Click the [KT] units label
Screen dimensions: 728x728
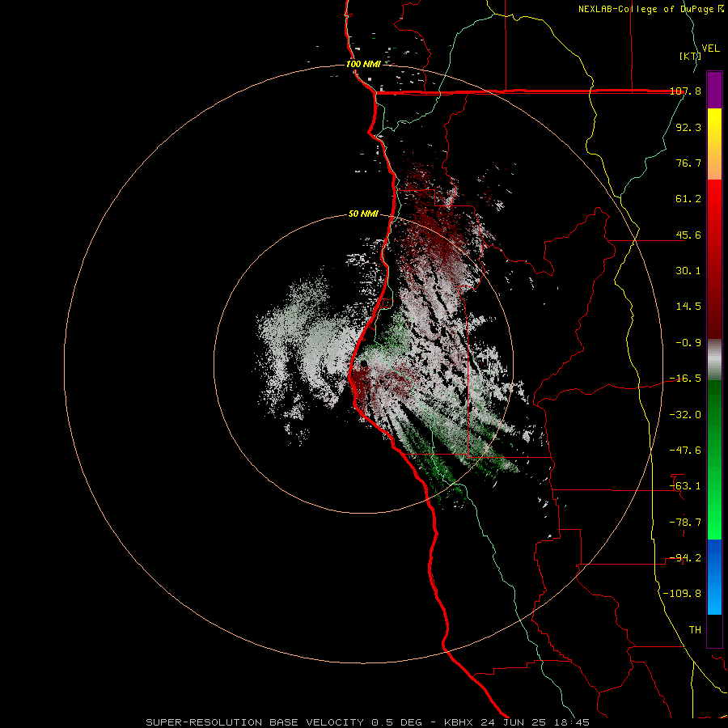pyautogui.click(x=689, y=56)
